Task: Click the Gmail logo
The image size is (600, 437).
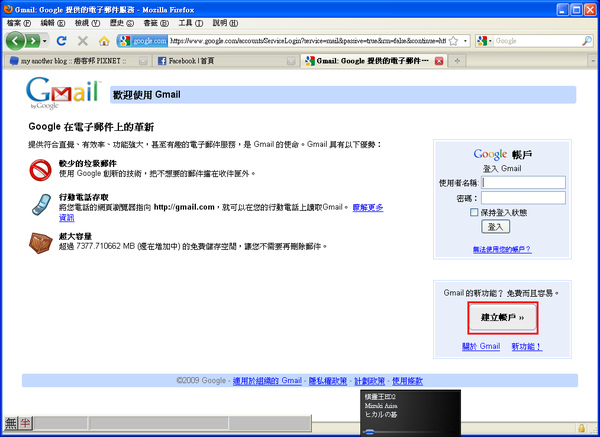Action: click(x=63, y=93)
